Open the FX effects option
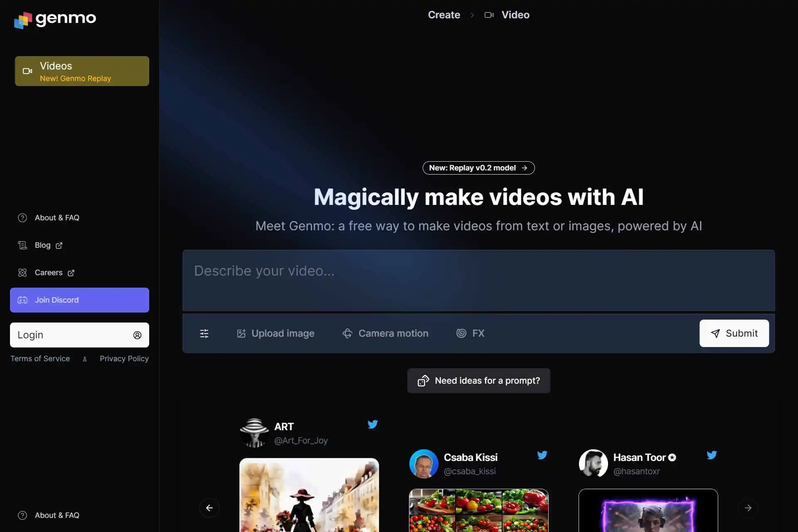 pyautogui.click(x=470, y=333)
